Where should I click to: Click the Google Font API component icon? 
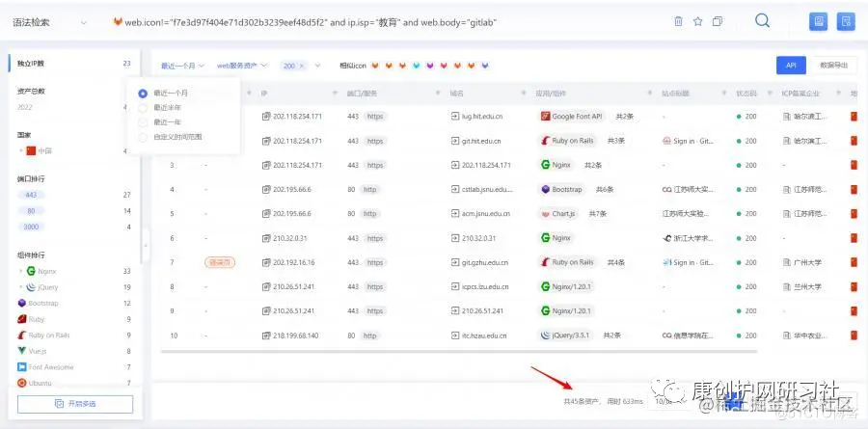[x=545, y=117]
